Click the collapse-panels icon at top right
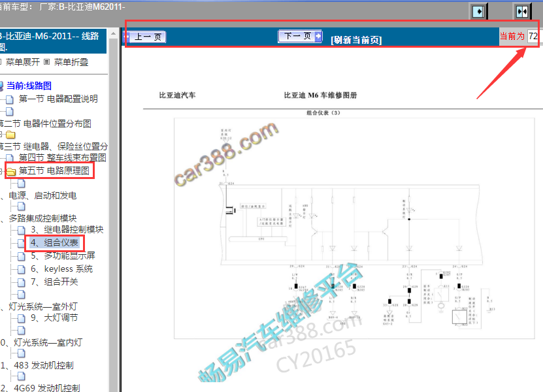 522,12
